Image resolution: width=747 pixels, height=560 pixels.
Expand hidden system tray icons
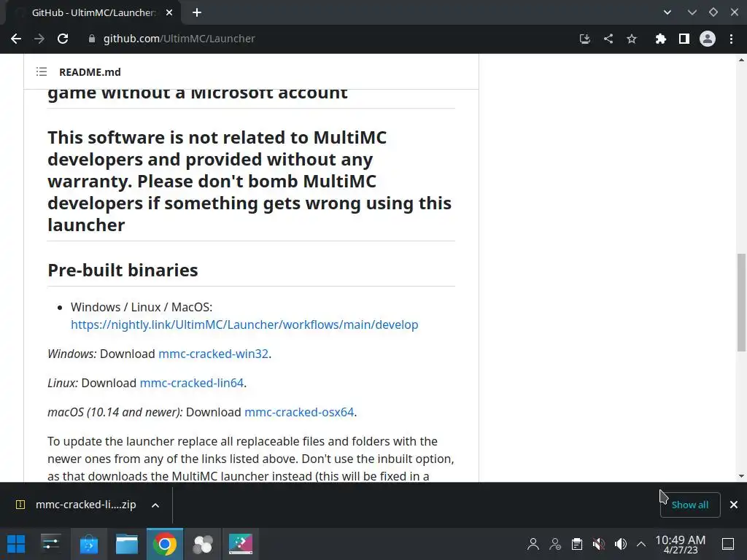[x=641, y=544]
